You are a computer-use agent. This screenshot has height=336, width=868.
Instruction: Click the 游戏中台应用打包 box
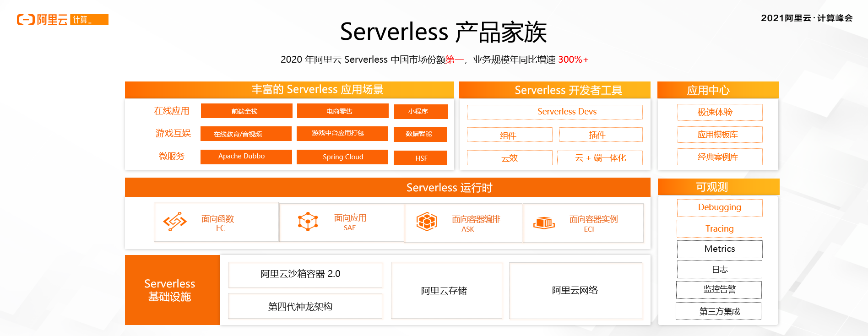tap(342, 133)
